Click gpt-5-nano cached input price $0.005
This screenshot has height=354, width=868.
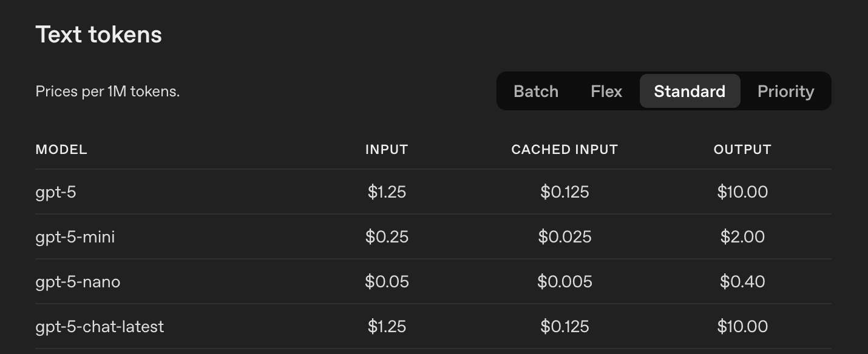[565, 282]
